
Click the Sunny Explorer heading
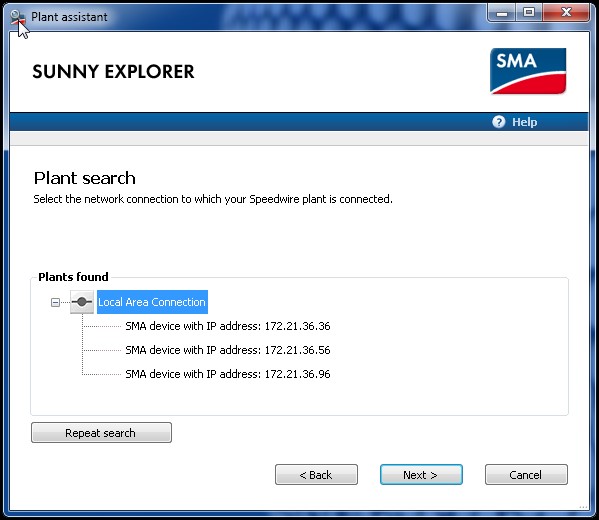113,71
